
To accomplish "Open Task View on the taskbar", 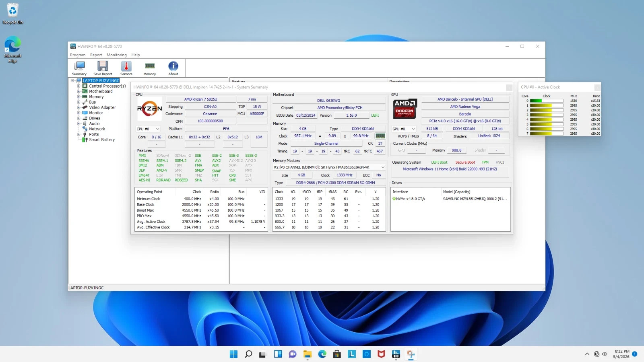I will pos(263,354).
